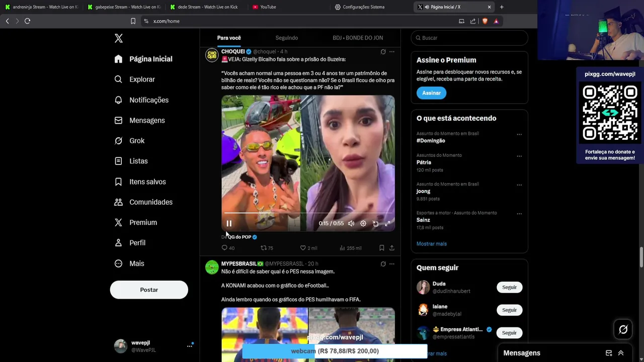
Task: Like the CHOQUEI post
Action: 308,248
